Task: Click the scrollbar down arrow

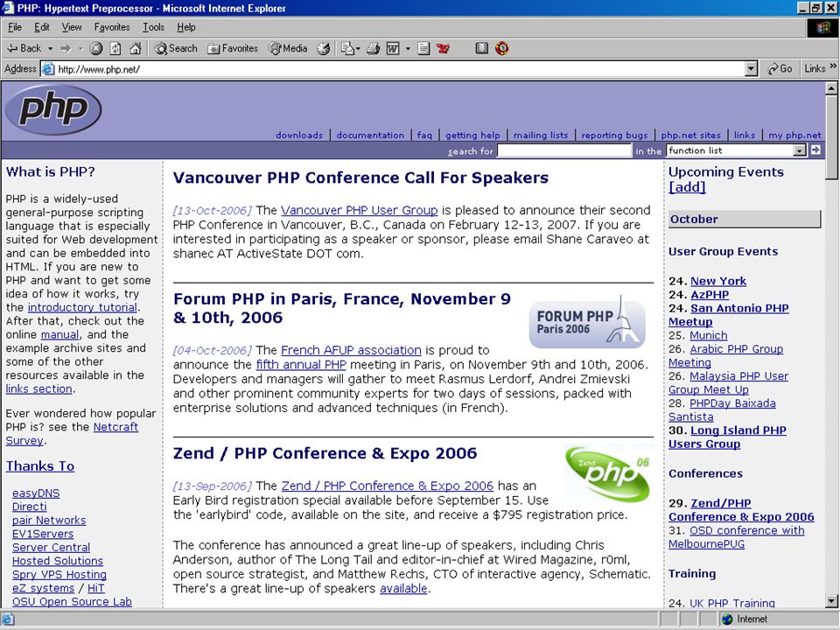Action: [831, 600]
